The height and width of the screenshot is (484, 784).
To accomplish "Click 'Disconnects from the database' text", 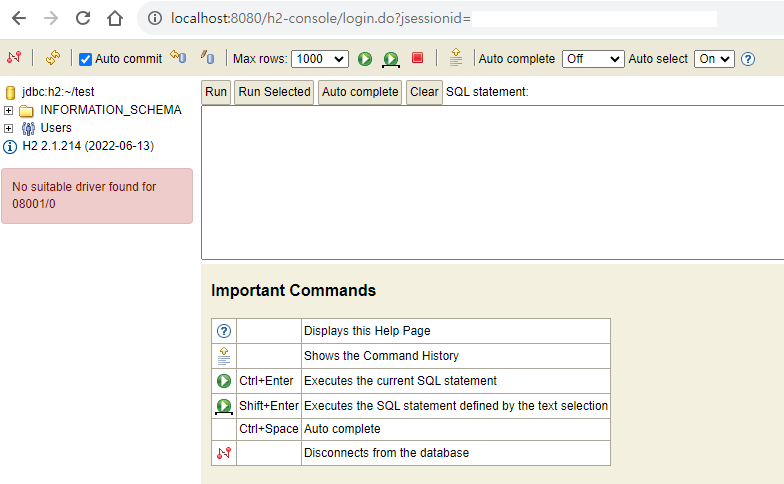I will pyautogui.click(x=386, y=453).
